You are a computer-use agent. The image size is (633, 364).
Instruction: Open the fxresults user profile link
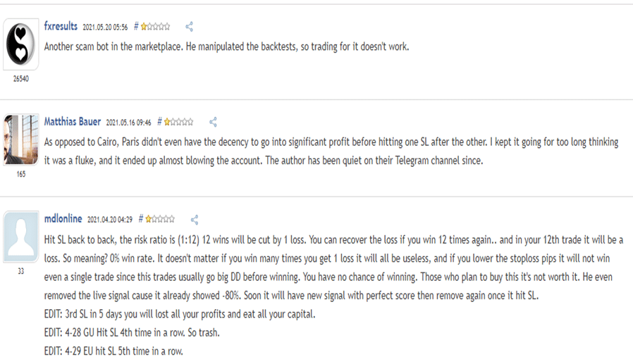(x=61, y=26)
